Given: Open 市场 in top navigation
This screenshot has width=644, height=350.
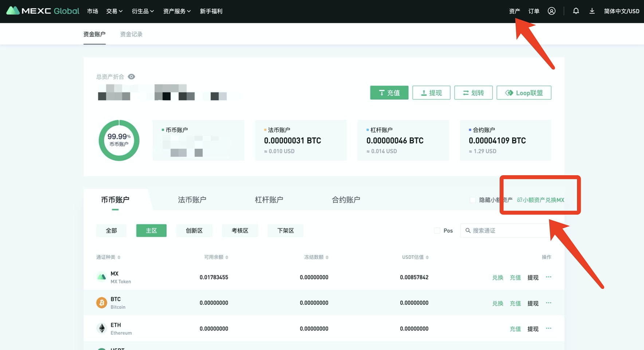Looking at the screenshot, I should pos(93,11).
